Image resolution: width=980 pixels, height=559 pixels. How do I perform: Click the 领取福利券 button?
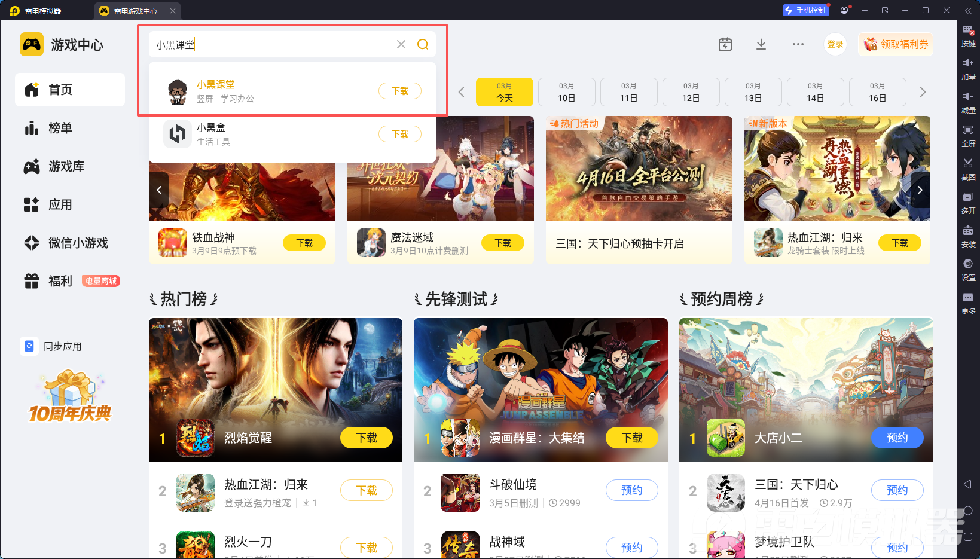(896, 44)
